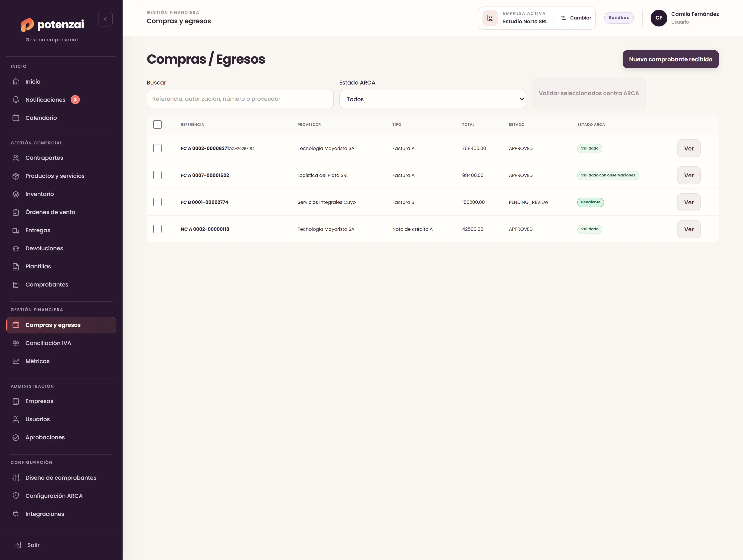Click the Pendiente status badge
Screen dimensions: 743x560
[590, 202]
